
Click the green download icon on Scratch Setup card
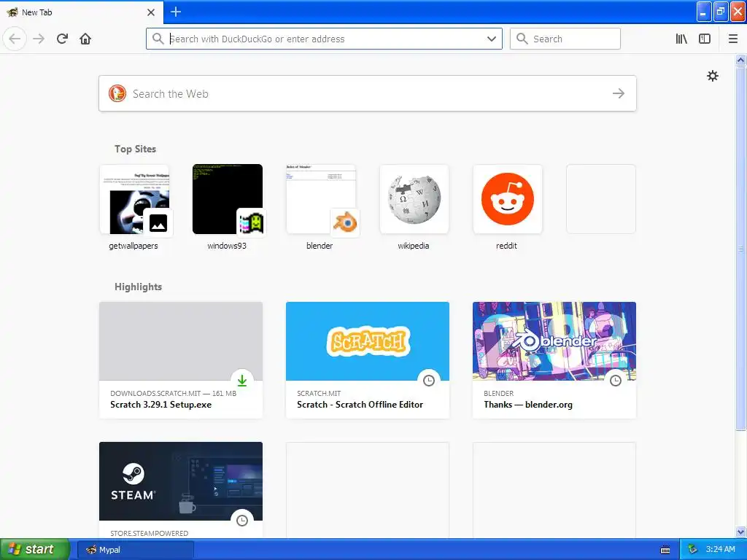coord(242,380)
